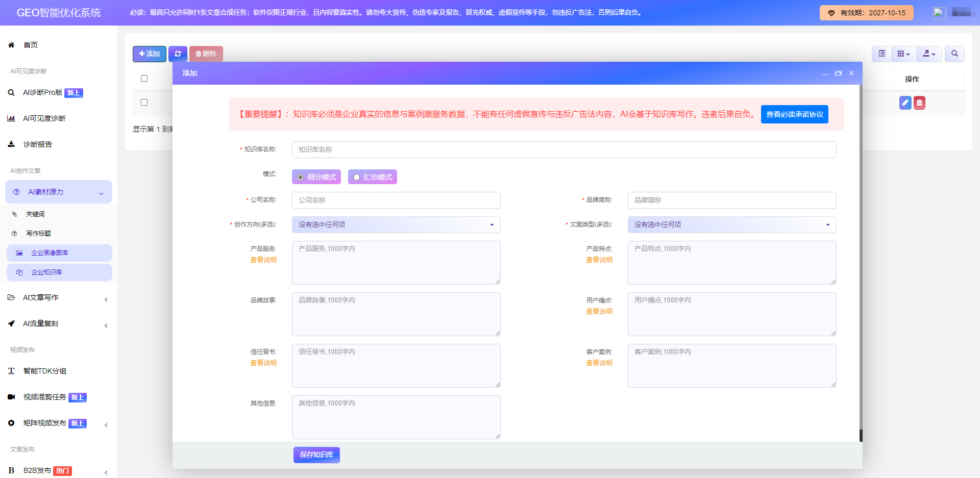Click the image icon for 企业画像图库
This screenshot has height=478, width=980.
pos(19,253)
